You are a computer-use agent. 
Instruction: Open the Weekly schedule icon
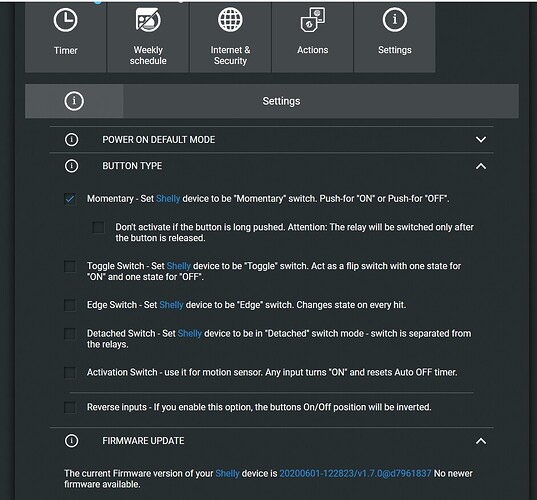tap(148, 20)
